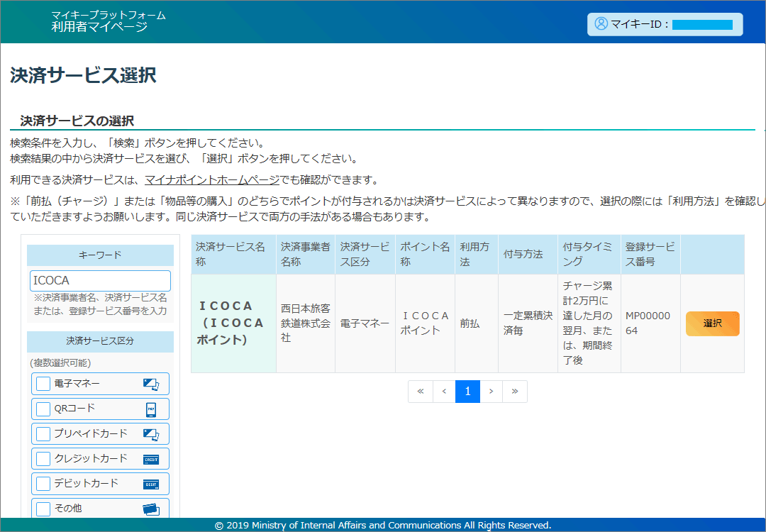Screen dimensions: 766x532
Task: Click the 一定累積決済毎 cell
Action: tap(528, 323)
